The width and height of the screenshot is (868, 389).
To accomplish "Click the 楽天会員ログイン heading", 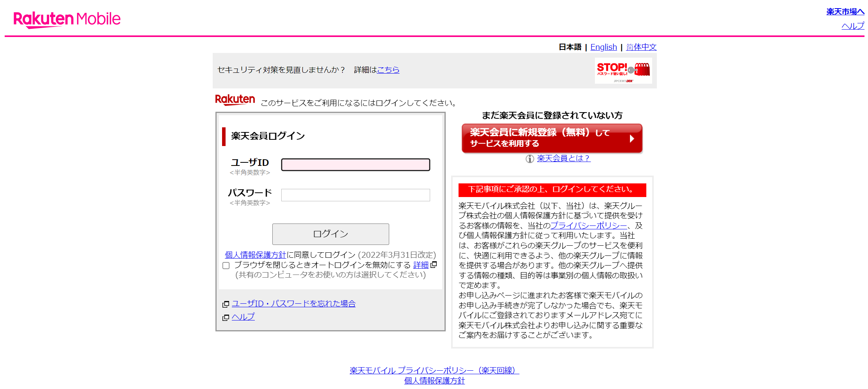I will 268,136.
